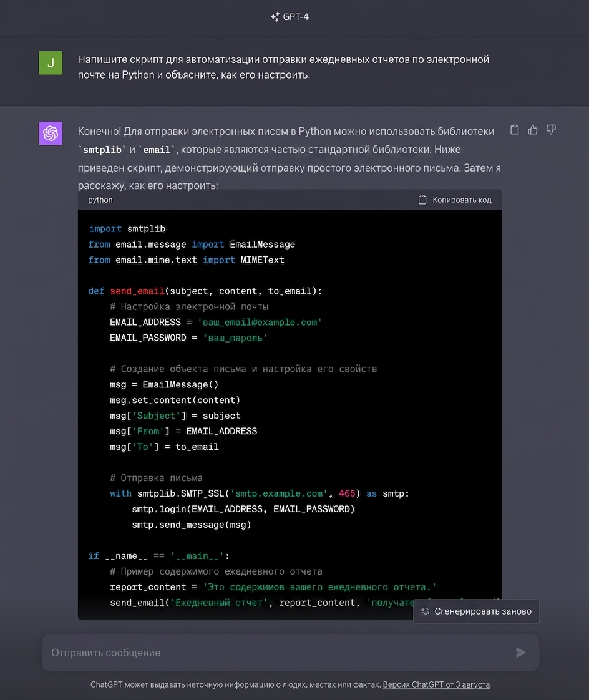Click the EMAIL_PASSWORD assignment line
Viewport: 589px width, 700px height.
188,338
